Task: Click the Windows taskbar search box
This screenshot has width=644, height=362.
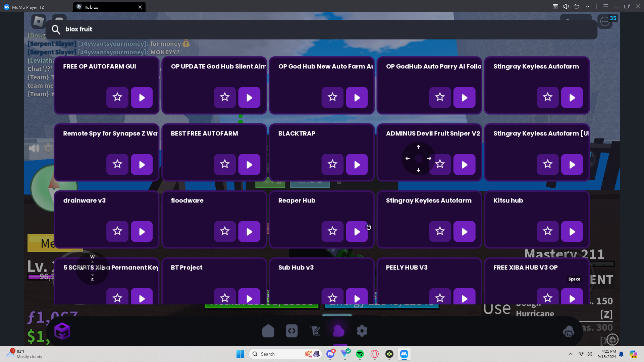Action: 285,354
